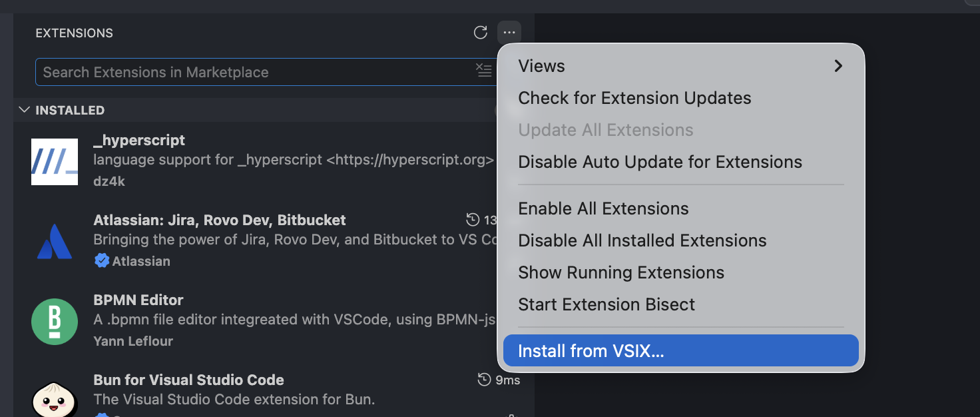Screen dimensions: 980x417
Task: Click publisher name dz4k
Action: click(x=109, y=181)
